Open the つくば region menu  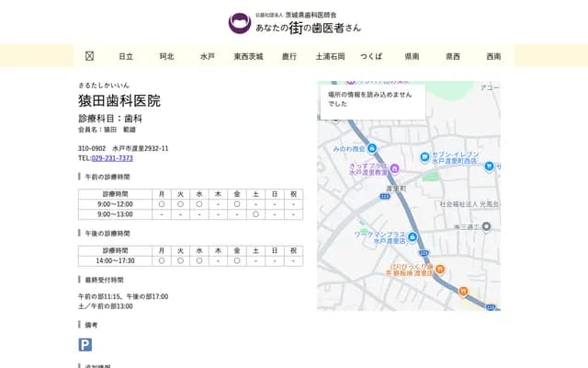click(371, 56)
